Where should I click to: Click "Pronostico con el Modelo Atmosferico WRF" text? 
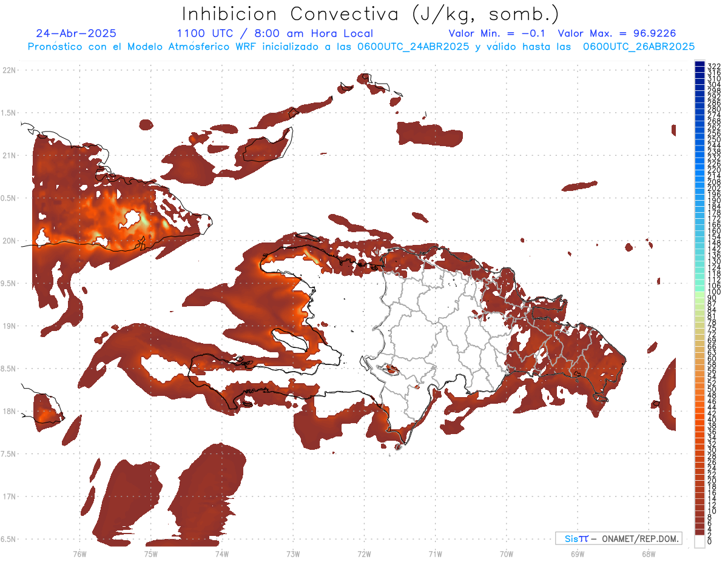coord(143,47)
